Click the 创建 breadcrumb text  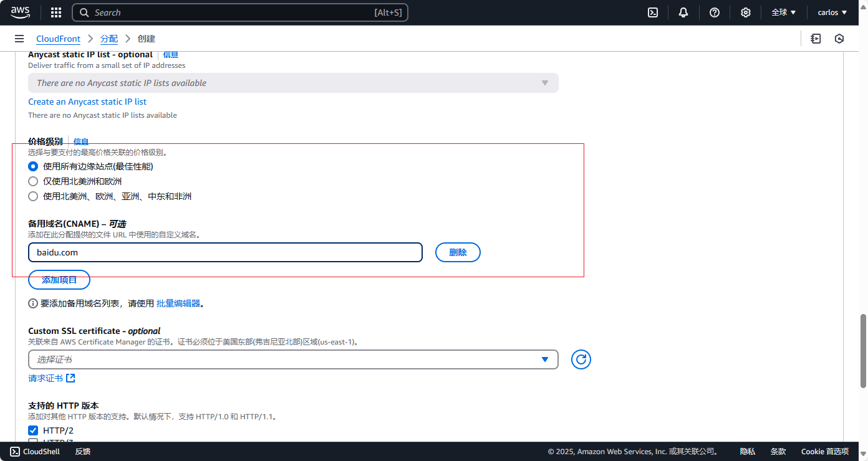point(147,39)
